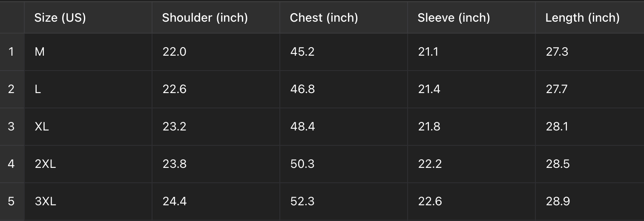Screen dimensions: 644x221
Task: Click the Length (inch) column header
Action: coord(589,17)
